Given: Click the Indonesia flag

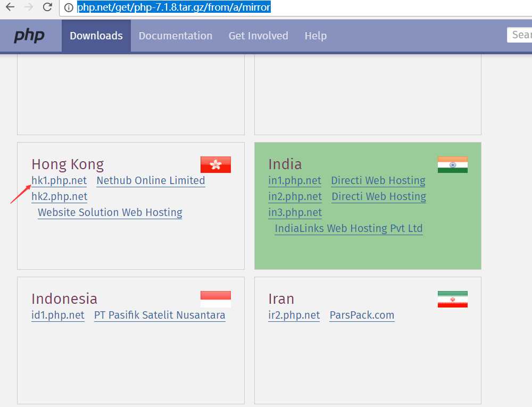Looking at the screenshot, I should point(215,299).
